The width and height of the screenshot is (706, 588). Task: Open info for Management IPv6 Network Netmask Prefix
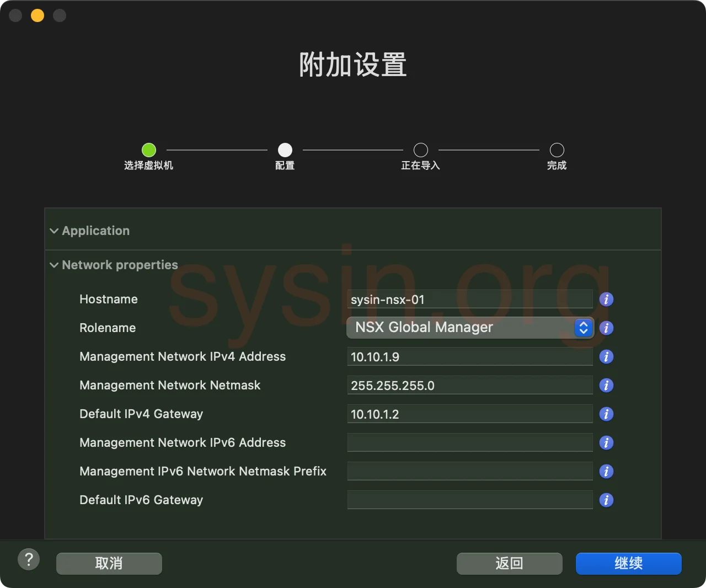pyautogui.click(x=606, y=472)
